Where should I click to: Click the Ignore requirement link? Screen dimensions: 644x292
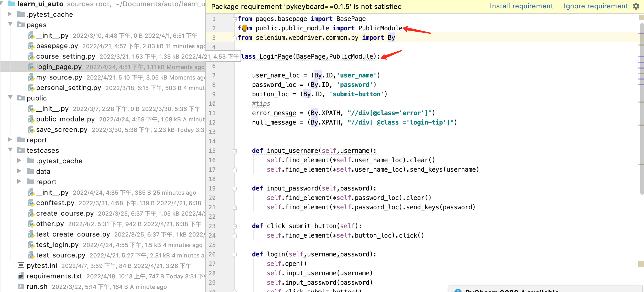click(596, 6)
